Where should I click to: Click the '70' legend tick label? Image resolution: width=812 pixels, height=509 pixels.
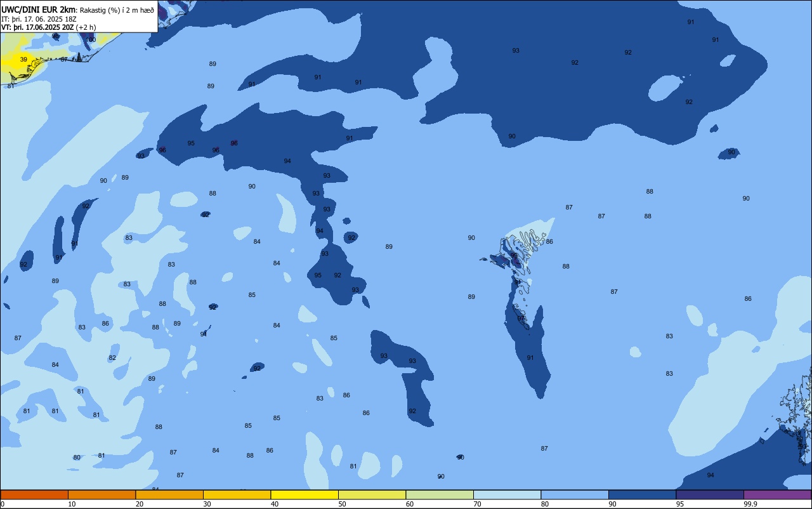(x=477, y=504)
